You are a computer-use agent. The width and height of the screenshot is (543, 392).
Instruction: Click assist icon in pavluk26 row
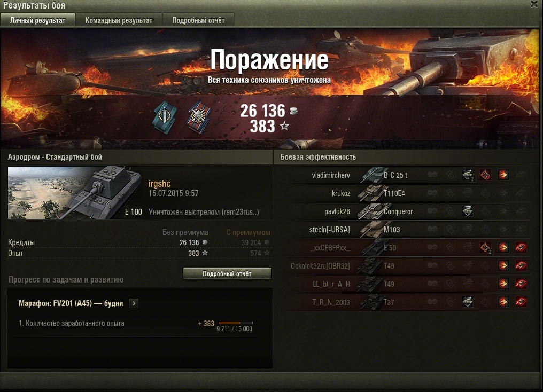468,211
